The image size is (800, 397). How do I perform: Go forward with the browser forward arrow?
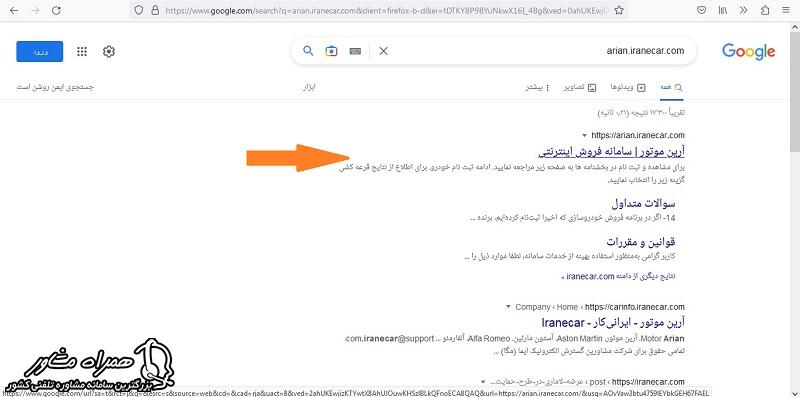[x=35, y=10]
